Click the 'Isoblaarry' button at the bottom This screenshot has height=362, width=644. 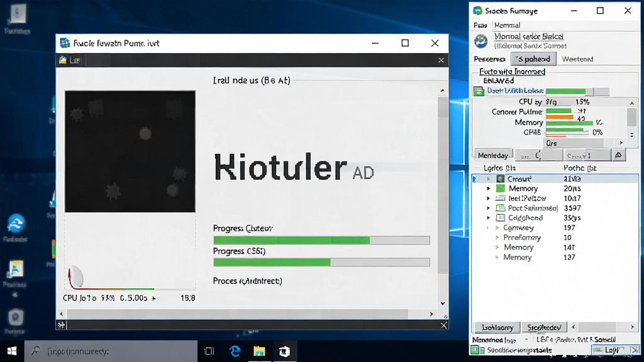pyautogui.click(x=497, y=327)
